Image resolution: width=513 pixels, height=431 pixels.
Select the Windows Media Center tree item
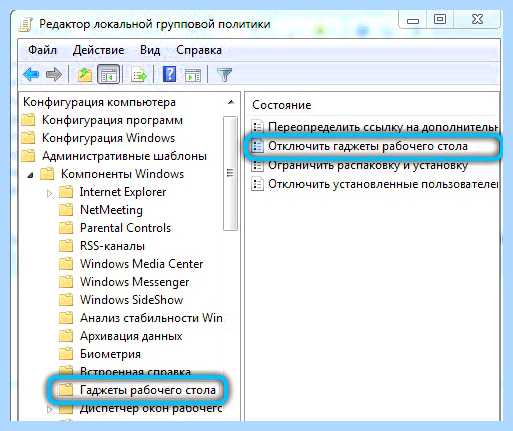pyautogui.click(x=142, y=264)
